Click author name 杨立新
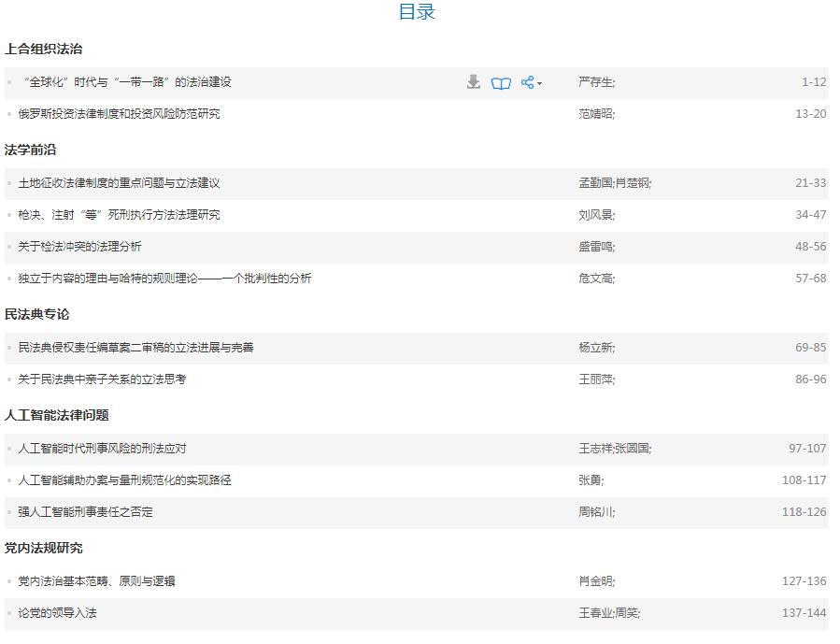The image size is (840, 644). coord(595,348)
